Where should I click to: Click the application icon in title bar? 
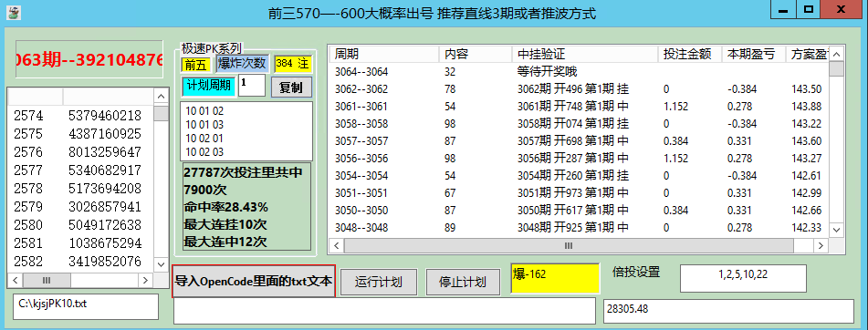[14, 13]
